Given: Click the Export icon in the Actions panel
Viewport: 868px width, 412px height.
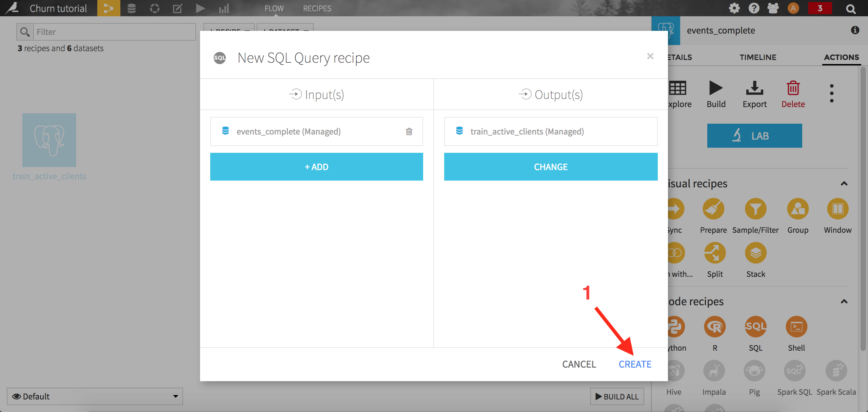Looking at the screenshot, I should click(754, 89).
